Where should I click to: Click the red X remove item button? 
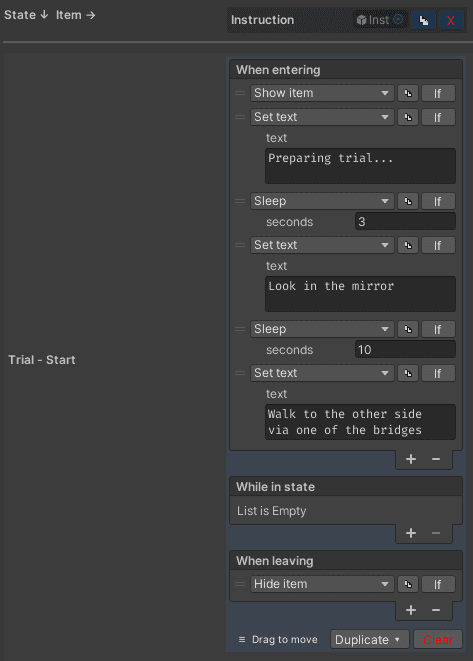click(451, 20)
